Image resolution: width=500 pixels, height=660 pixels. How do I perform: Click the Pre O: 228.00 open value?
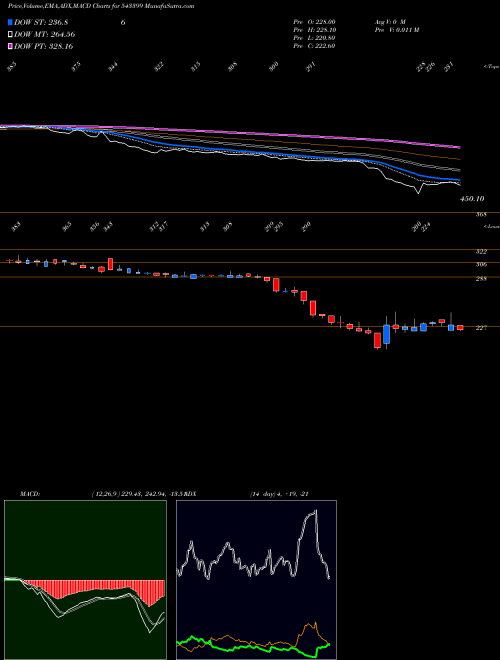(x=314, y=22)
